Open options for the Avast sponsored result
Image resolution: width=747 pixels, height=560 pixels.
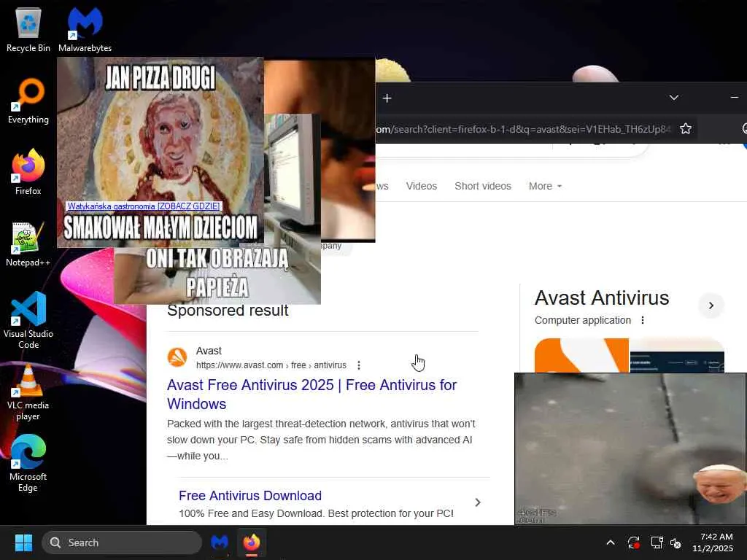[359, 365]
